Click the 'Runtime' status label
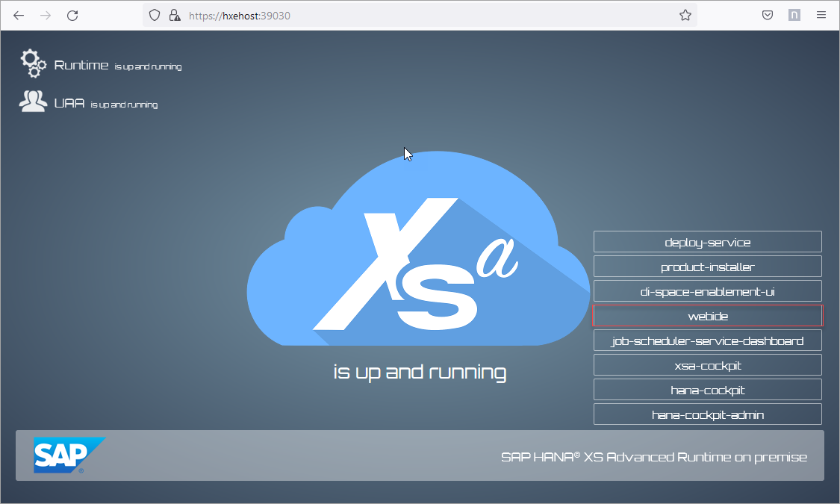This screenshot has width=840, height=504. [x=81, y=66]
